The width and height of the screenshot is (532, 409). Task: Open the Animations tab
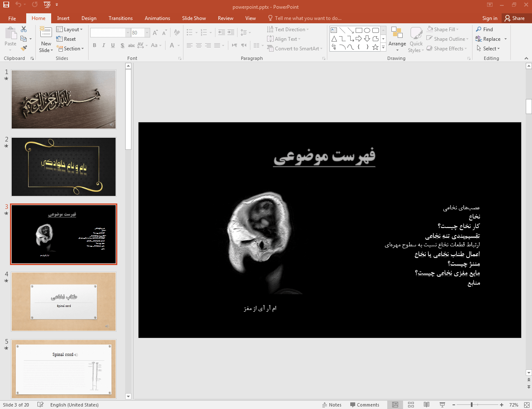[157, 18]
